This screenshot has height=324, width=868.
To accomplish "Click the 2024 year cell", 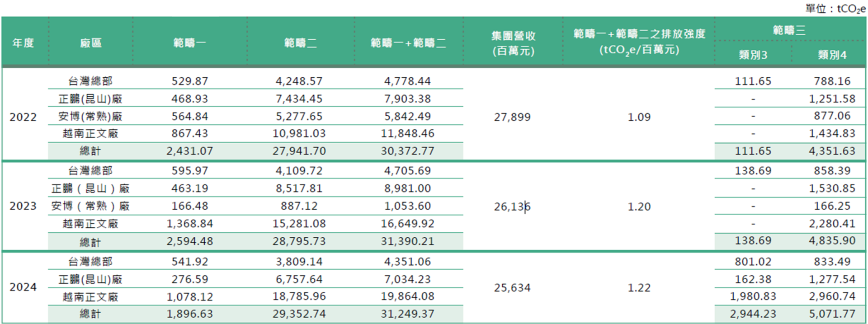I will (x=23, y=287).
